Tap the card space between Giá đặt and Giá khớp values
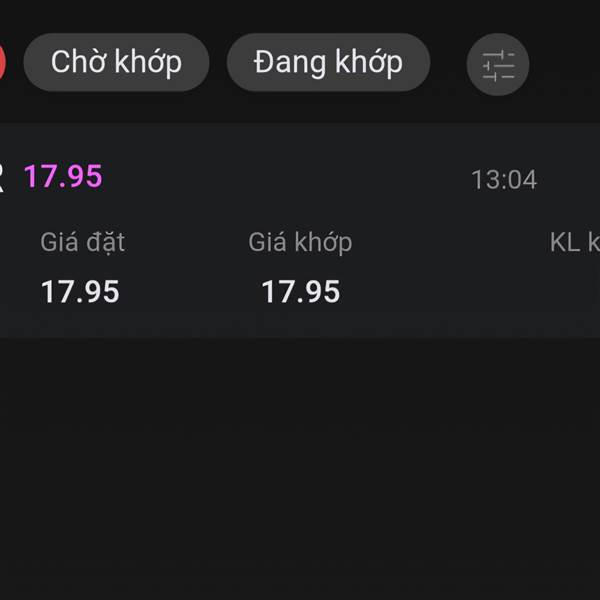Screen dimensions: 600x600 (x=190, y=292)
